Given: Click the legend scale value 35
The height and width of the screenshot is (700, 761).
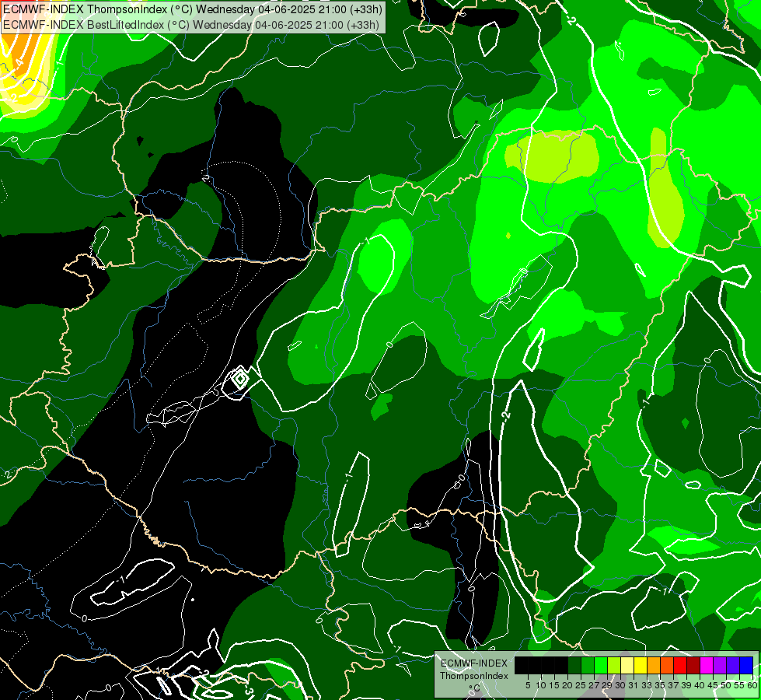Looking at the screenshot, I should pos(660,685).
